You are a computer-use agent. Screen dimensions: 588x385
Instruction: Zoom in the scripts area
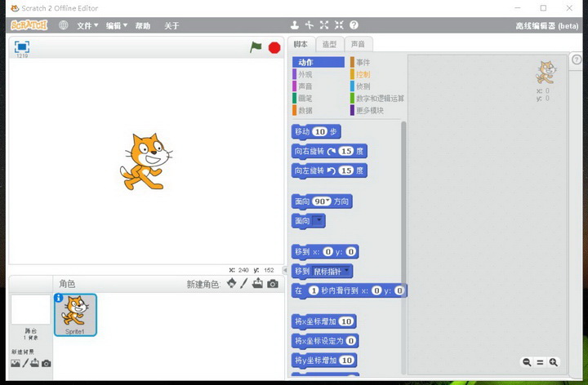coord(554,362)
